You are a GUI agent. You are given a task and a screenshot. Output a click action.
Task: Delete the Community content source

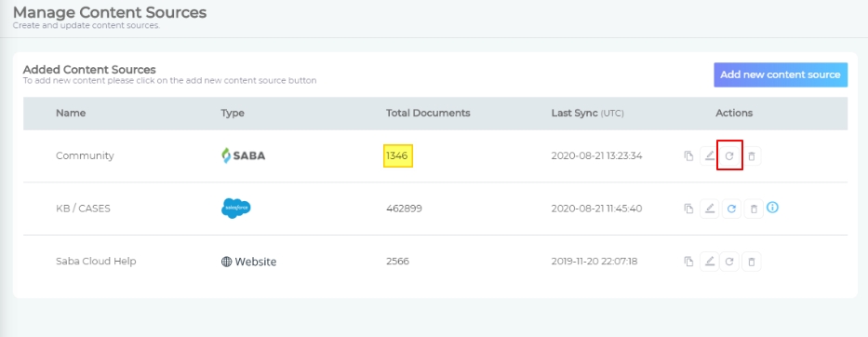coord(752,156)
